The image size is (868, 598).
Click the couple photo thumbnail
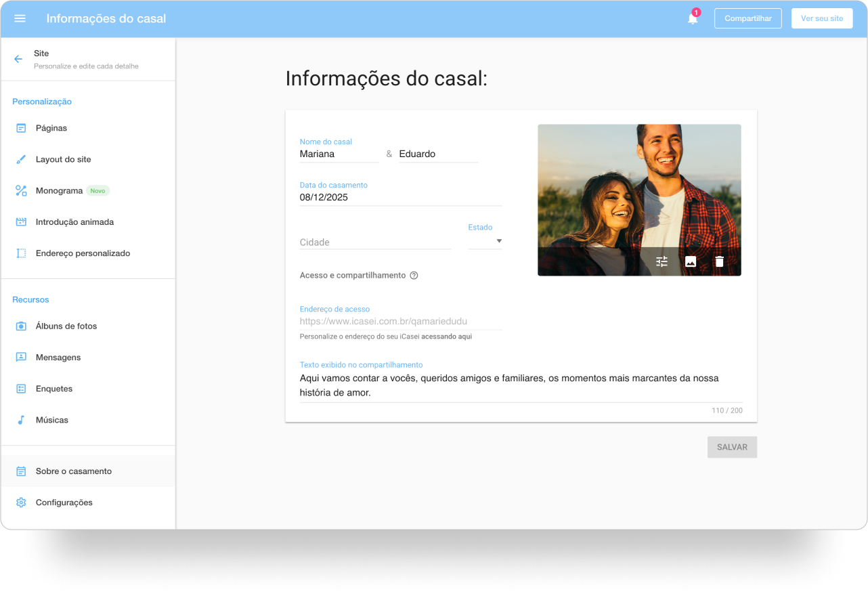tap(639, 200)
